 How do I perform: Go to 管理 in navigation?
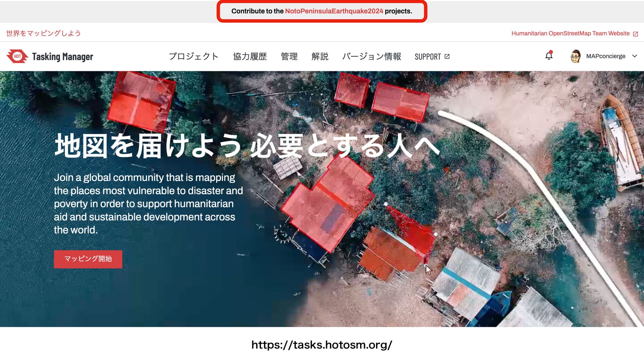pyautogui.click(x=289, y=56)
